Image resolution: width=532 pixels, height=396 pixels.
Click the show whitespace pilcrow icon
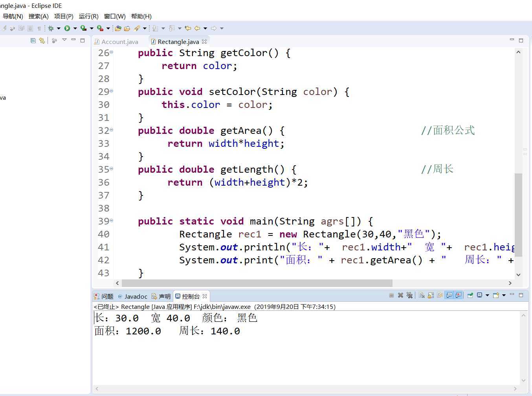[39, 28]
